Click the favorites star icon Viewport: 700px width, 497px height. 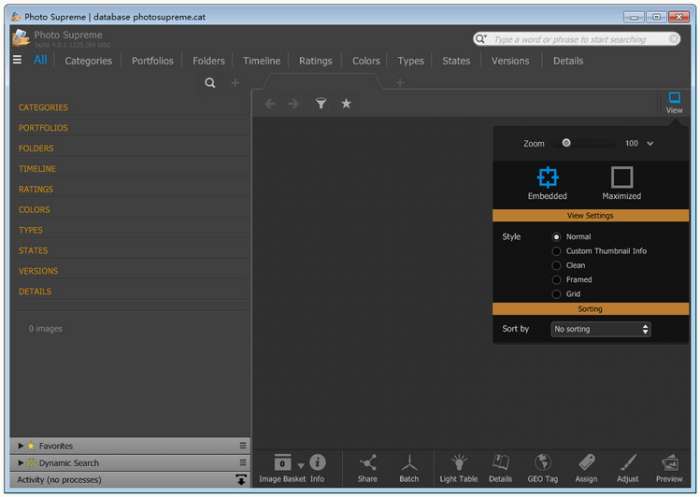(346, 103)
